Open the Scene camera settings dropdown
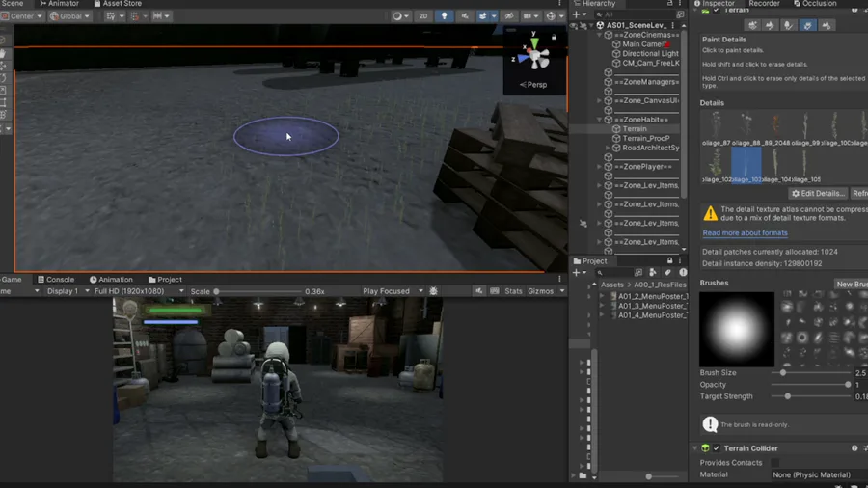 click(530, 16)
